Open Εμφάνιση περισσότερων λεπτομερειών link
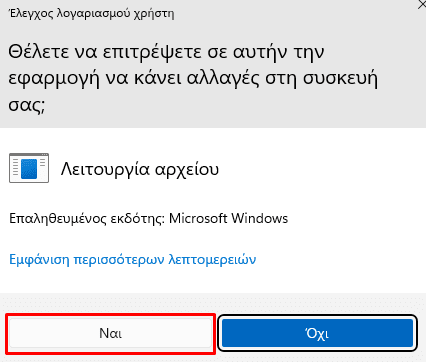 point(133,259)
